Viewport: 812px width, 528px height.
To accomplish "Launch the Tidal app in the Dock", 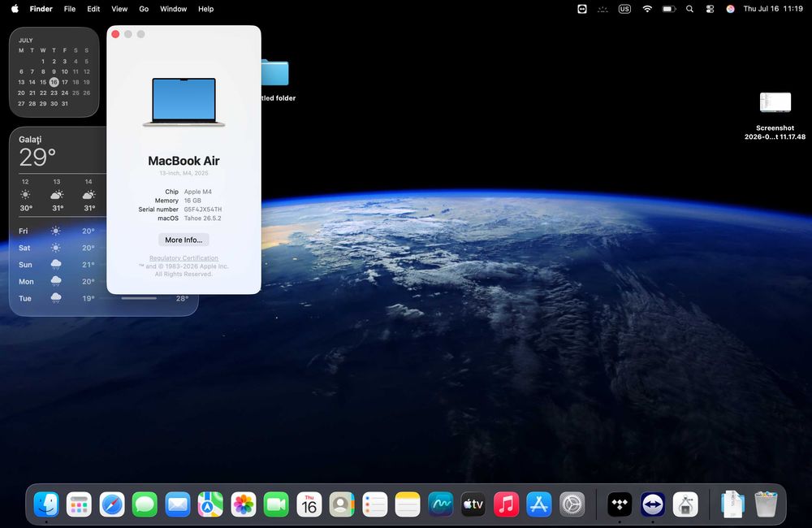I will click(620, 504).
